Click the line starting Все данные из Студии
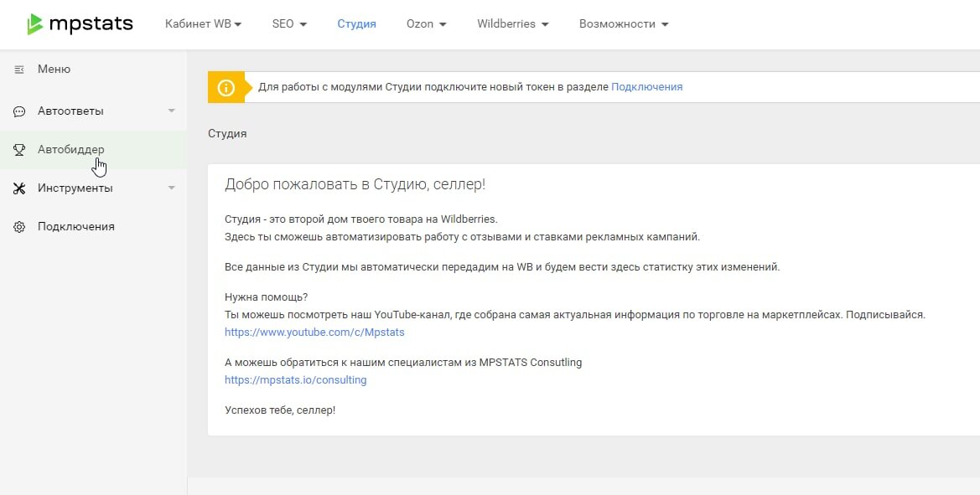980x495 pixels. (x=502, y=267)
